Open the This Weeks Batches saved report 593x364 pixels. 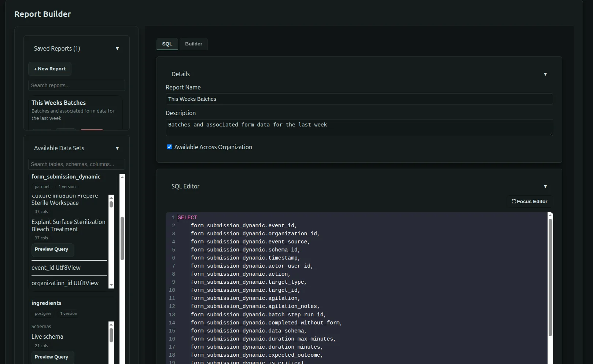tap(59, 103)
